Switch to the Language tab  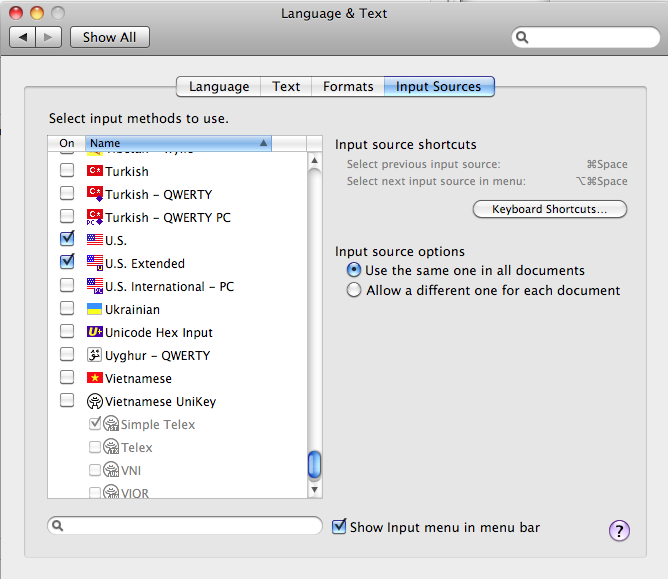[219, 86]
